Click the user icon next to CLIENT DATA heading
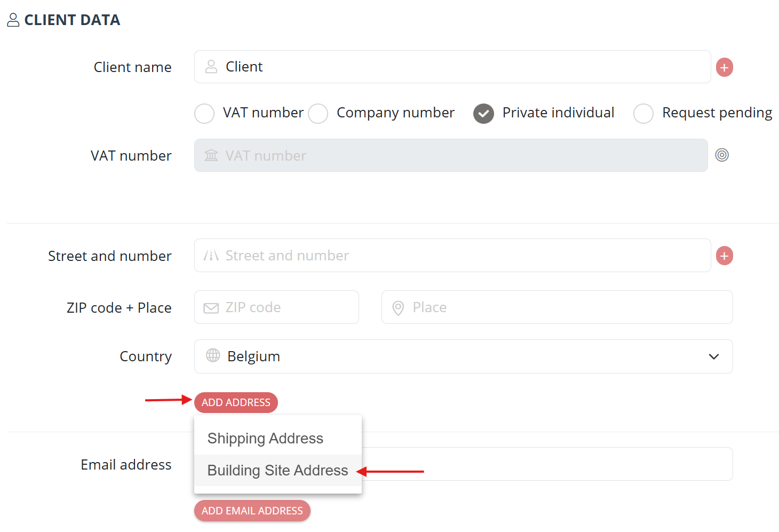 [x=13, y=20]
